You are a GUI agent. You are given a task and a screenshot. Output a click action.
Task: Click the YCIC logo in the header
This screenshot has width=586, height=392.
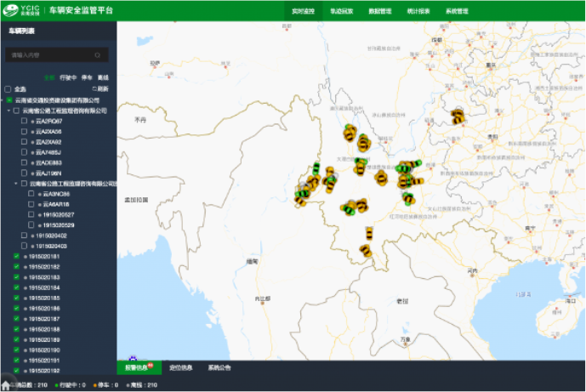coord(21,10)
